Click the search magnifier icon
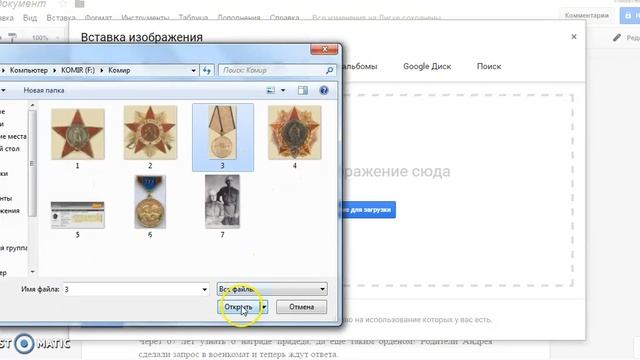Viewport: 640px width, 360px height. pos(329,70)
